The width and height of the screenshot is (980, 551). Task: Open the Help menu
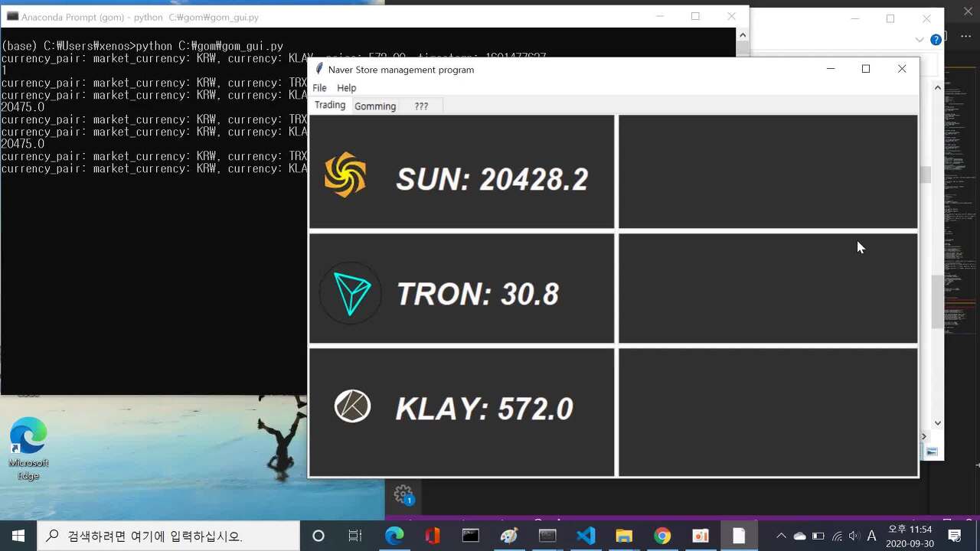click(346, 88)
